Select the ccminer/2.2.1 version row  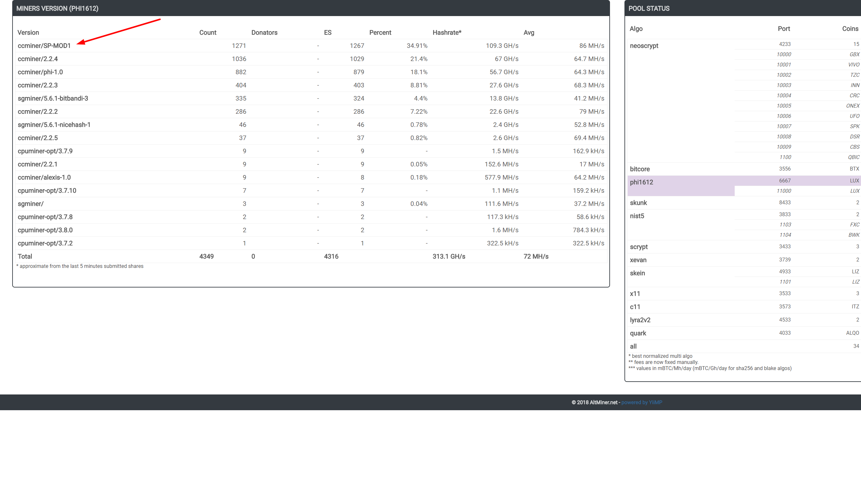(311, 164)
